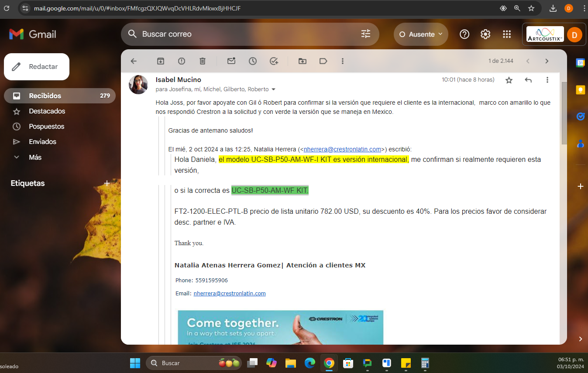588x373 pixels.
Task: Report this email as spam
Action: pyautogui.click(x=182, y=61)
